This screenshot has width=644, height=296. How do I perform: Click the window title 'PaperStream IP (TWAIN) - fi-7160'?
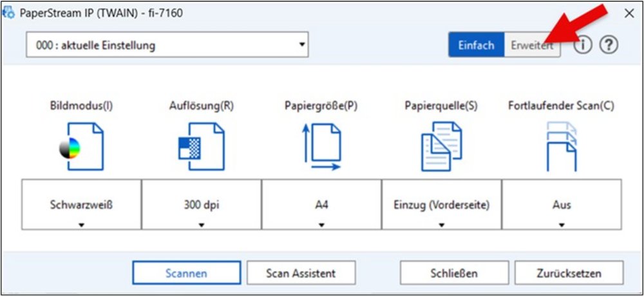pyautogui.click(x=101, y=14)
